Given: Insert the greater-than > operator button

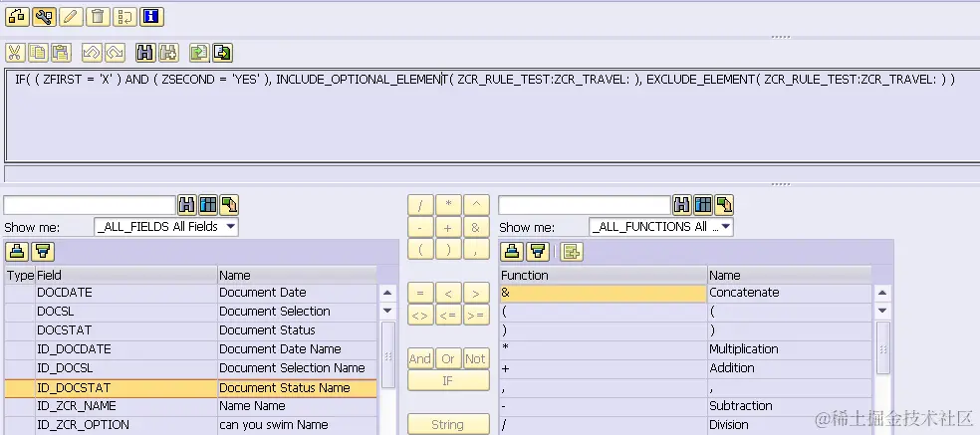Looking at the screenshot, I should [476, 293].
